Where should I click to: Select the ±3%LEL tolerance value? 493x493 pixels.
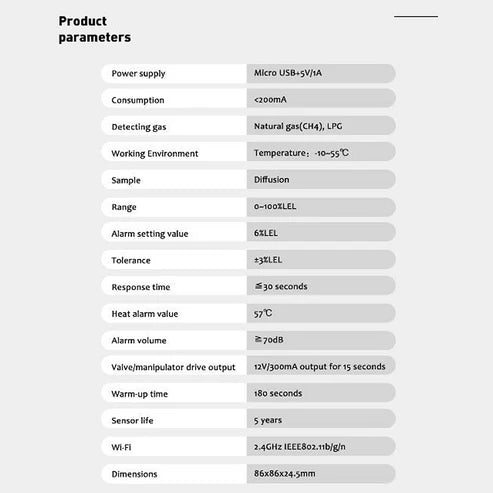[x=268, y=260]
